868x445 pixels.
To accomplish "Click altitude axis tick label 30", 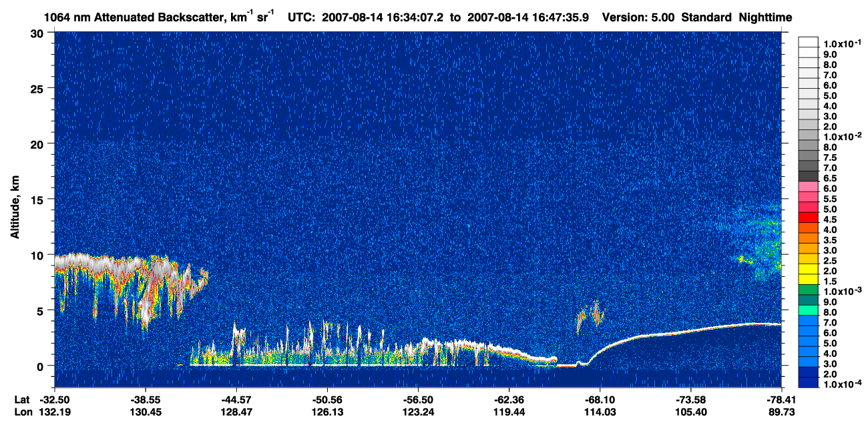I will [x=39, y=33].
